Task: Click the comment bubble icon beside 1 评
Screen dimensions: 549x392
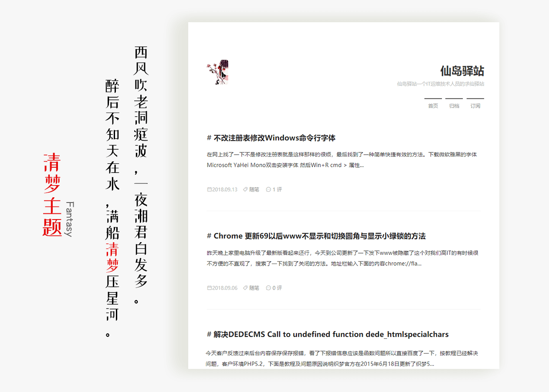Action: [x=268, y=189]
